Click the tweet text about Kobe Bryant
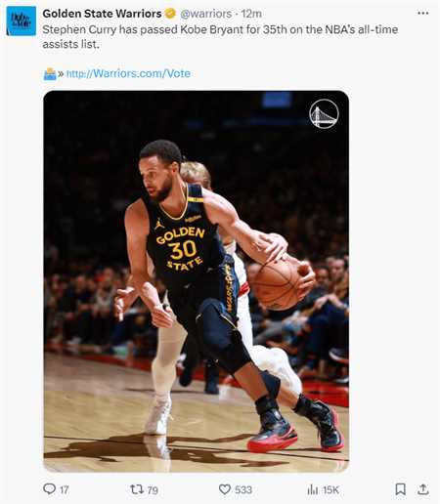440x504 pixels. point(220,36)
